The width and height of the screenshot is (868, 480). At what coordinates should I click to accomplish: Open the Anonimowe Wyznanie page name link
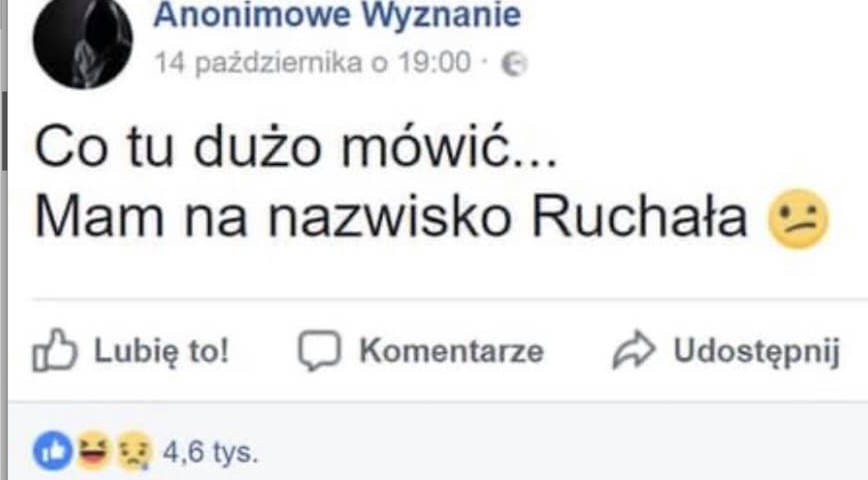(x=337, y=15)
